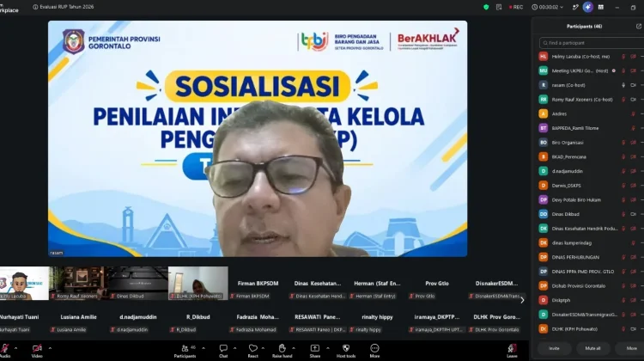Open the AI Companion sparkle icon
Viewport: 644px width, 361px height.
[x=587, y=7]
